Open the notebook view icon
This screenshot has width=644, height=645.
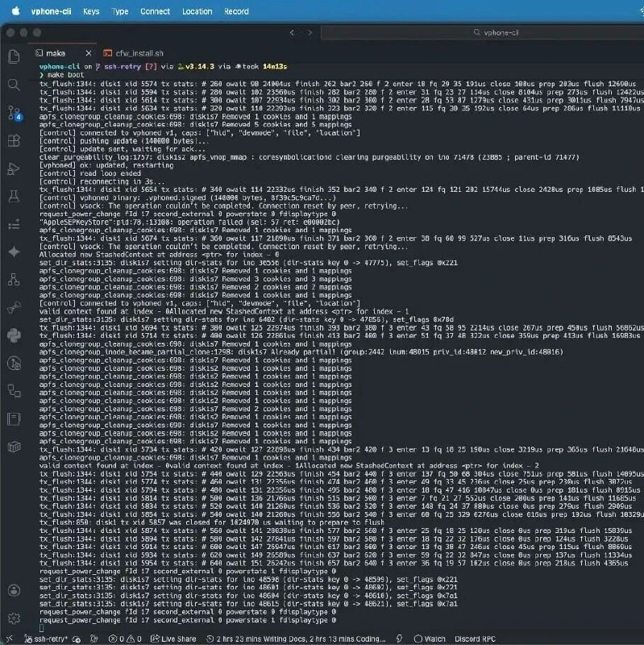coord(14,419)
